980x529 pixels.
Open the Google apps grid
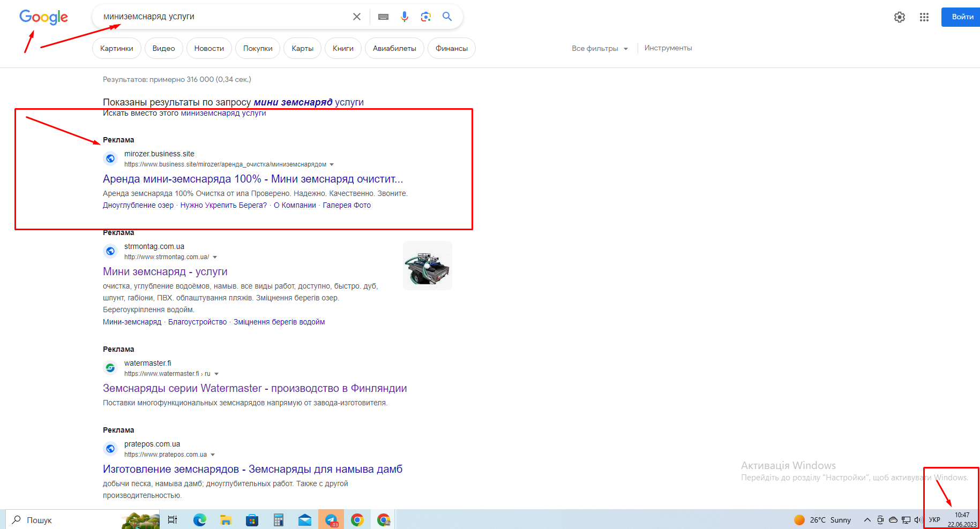(x=924, y=17)
